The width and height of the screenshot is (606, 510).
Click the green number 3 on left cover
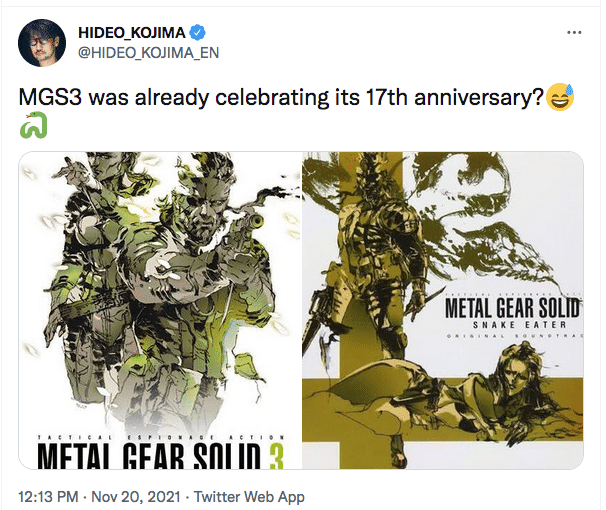point(276,456)
